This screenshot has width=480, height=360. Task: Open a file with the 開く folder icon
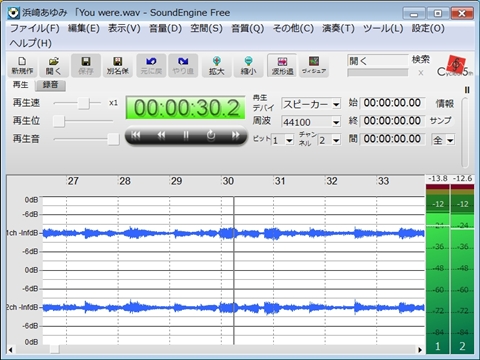click(54, 66)
